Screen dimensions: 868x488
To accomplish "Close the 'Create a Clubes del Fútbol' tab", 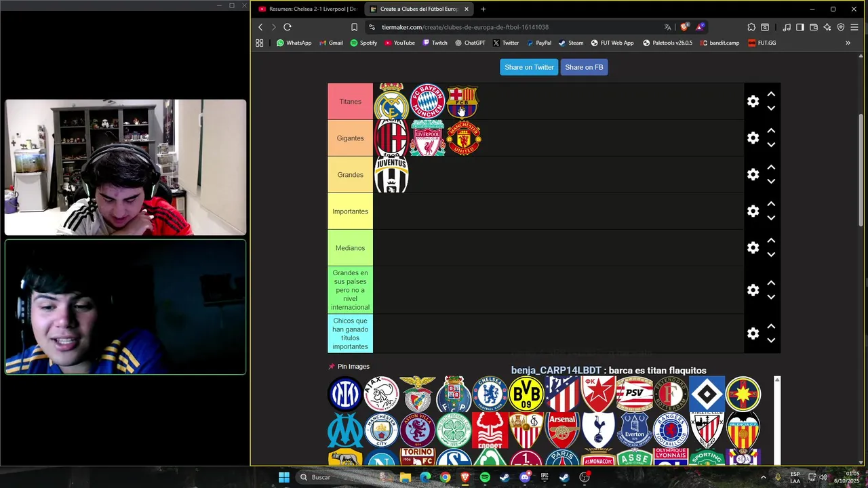I will (466, 9).
